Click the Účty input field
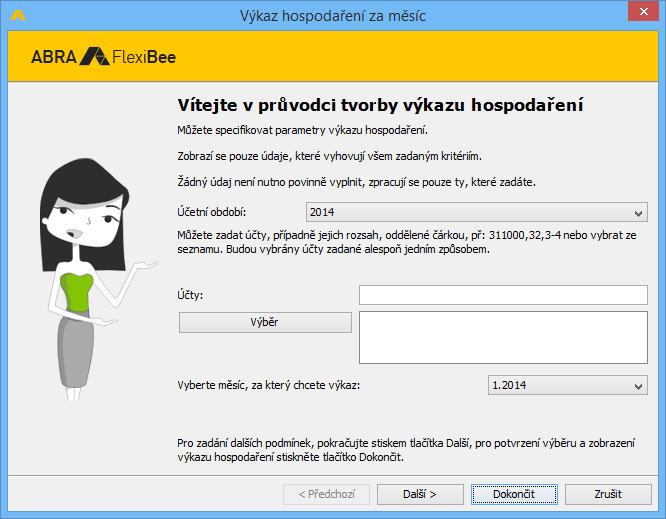Image resolution: width=666 pixels, height=519 pixels. click(x=503, y=295)
